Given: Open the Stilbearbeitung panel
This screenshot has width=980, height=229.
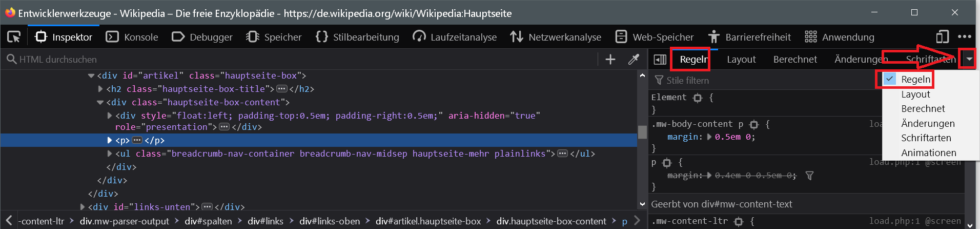Looking at the screenshot, I should pyautogui.click(x=357, y=37).
